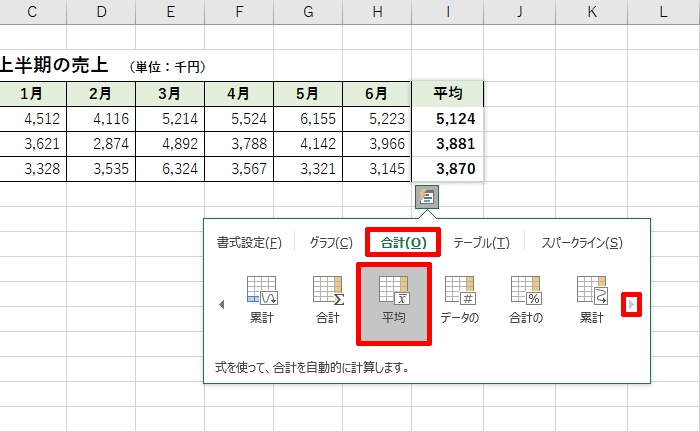Click the cell containing 3,788
700x432 pixels.
pyautogui.click(x=239, y=144)
